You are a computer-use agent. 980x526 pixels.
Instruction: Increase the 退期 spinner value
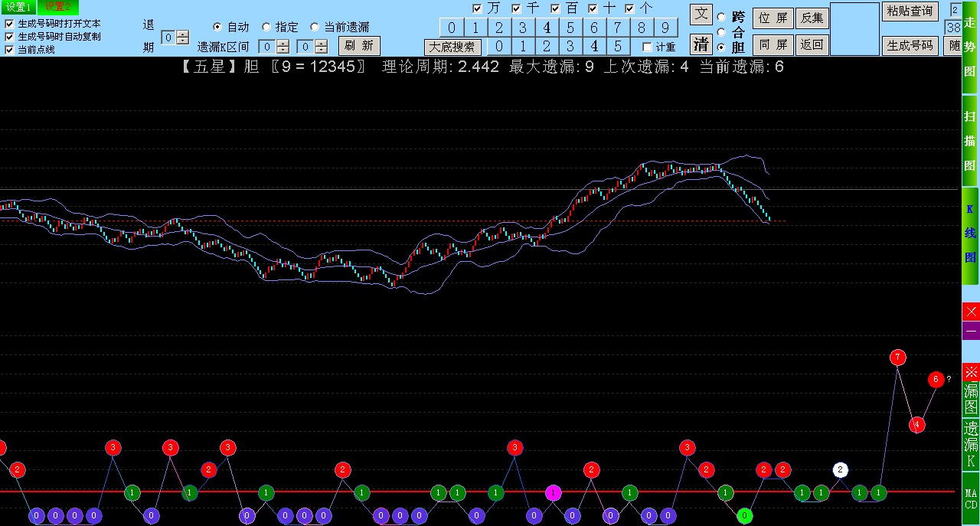(183, 34)
